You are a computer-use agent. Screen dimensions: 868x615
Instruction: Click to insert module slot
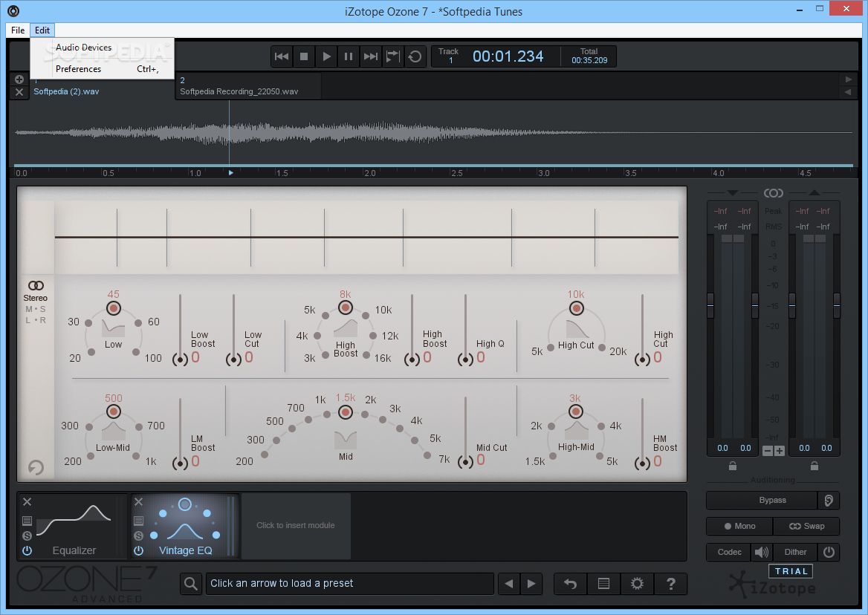(x=296, y=525)
